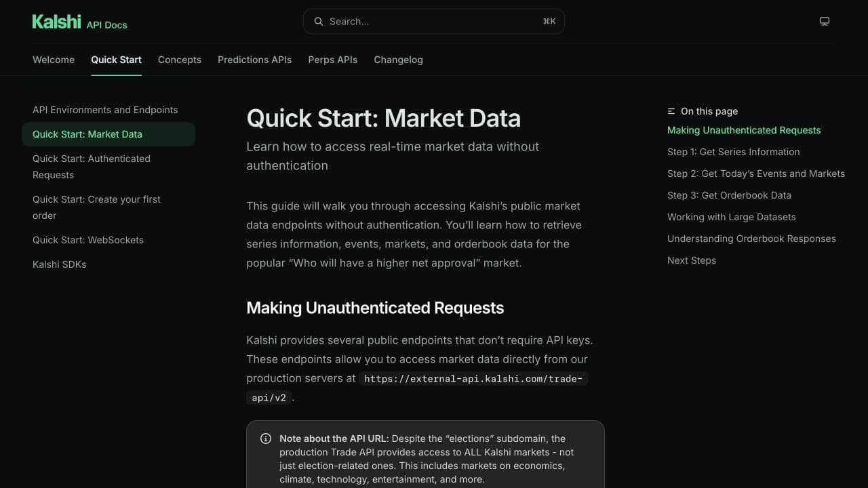This screenshot has width=868, height=488.
Task: Jump to Step 1: Get Series Information
Action: coord(734,152)
